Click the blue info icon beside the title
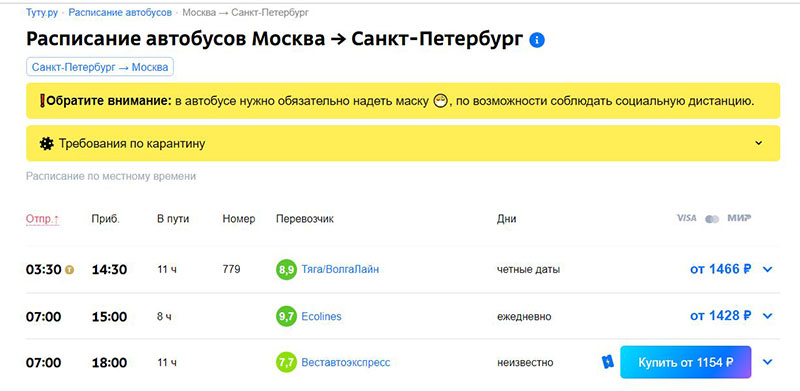This screenshot has height=391, width=800. (537, 40)
